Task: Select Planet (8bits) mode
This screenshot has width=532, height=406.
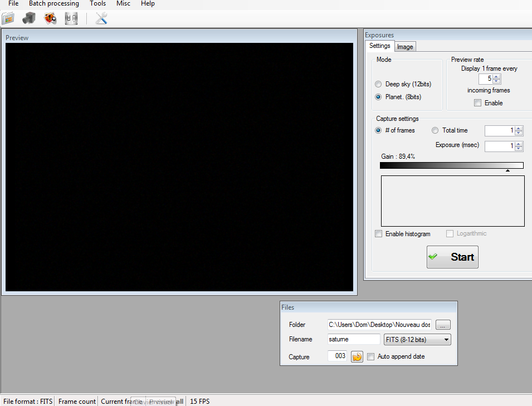Action: coord(378,97)
